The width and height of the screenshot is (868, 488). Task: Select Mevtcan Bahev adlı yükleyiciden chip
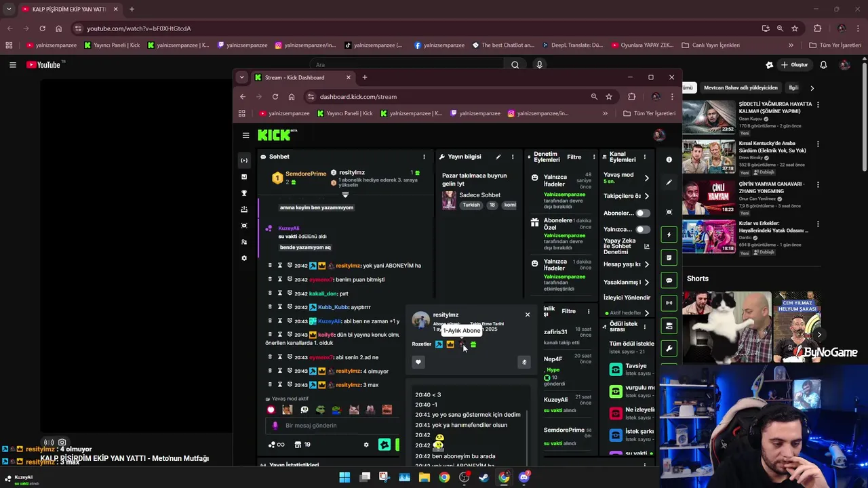coord(741,87)
